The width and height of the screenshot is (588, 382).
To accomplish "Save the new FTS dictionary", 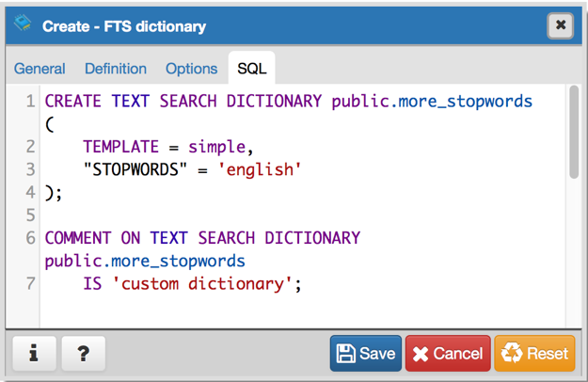I will click(365, 354).
